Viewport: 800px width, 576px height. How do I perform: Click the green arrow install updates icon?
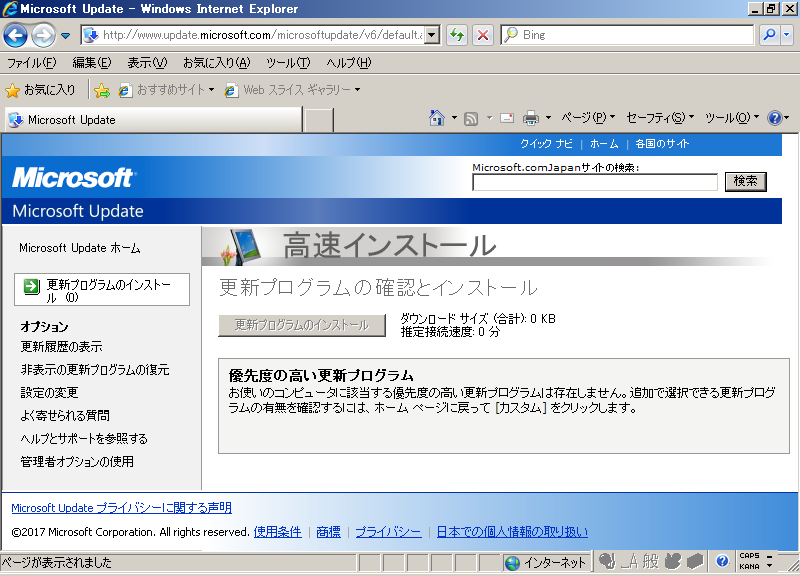(x=32, y=286)
